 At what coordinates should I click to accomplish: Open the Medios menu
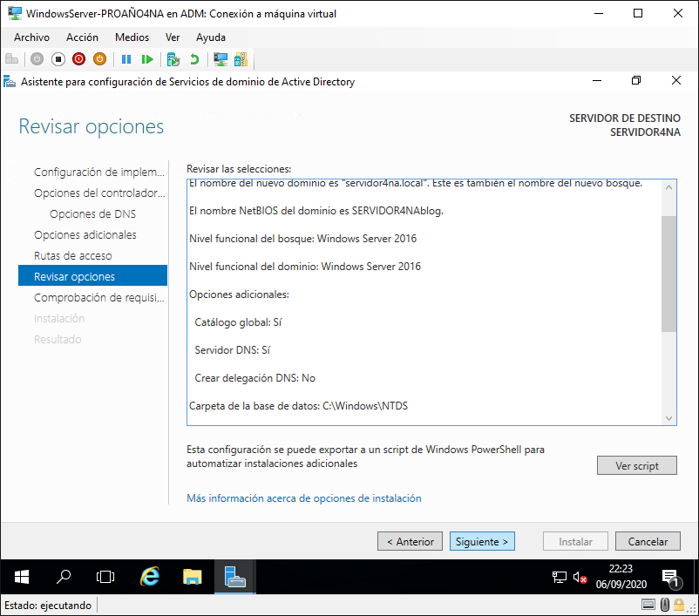[132, 37]
